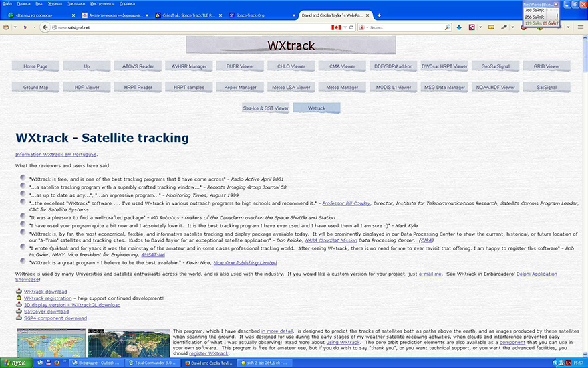The image size is (588, 368).
Task: Click the dark globe tracking screenshot thumbnail
Action: pyautogui.click(x=129, y=343)
